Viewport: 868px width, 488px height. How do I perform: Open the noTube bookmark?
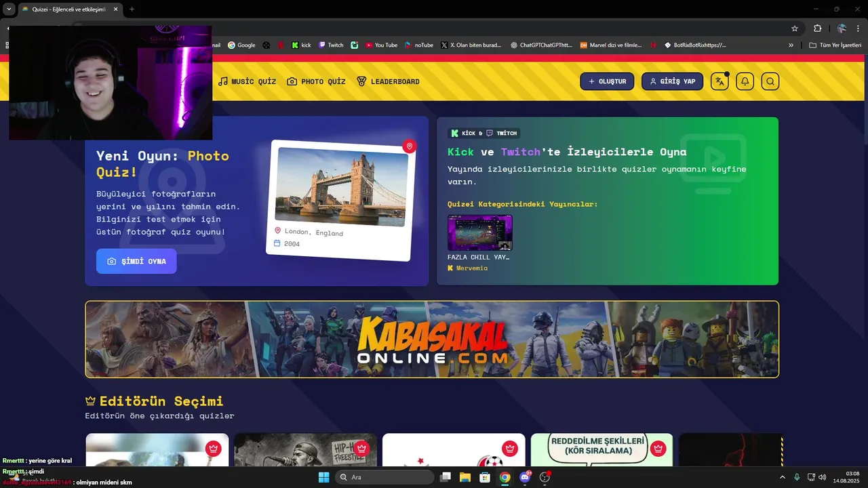pos(419,45)
